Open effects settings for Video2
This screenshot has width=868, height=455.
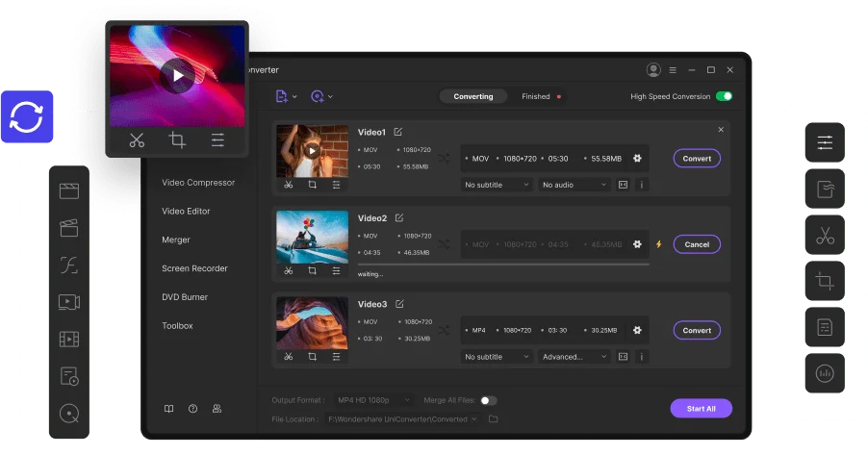point(336,270)
